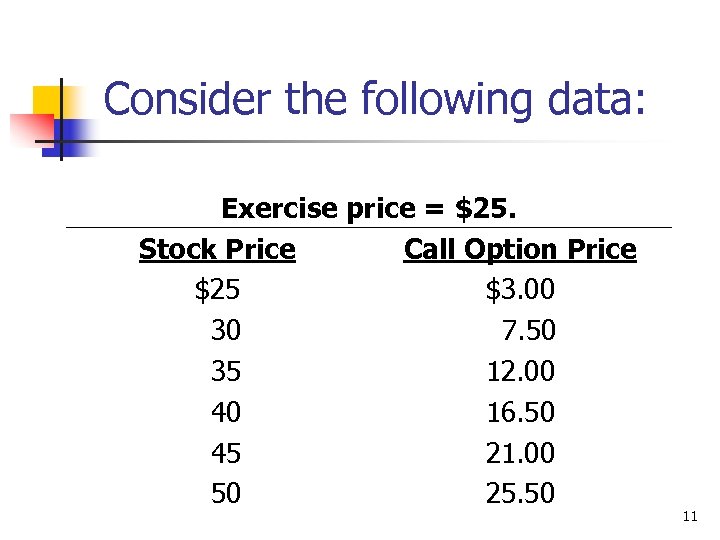Select the $3.00 call option price

pyautogui.click(x=520, y=290)
